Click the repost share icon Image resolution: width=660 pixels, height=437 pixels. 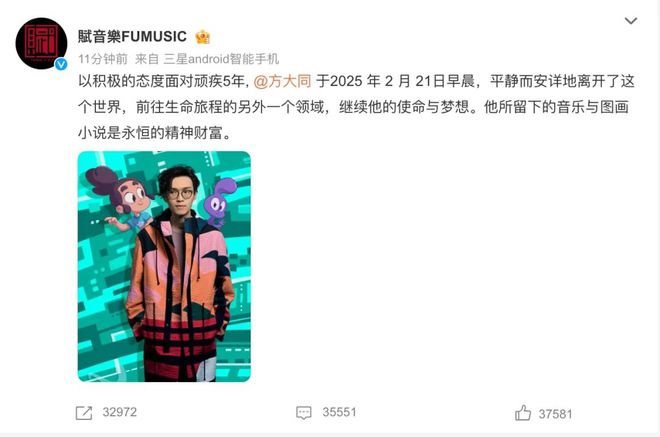(84, 413)
